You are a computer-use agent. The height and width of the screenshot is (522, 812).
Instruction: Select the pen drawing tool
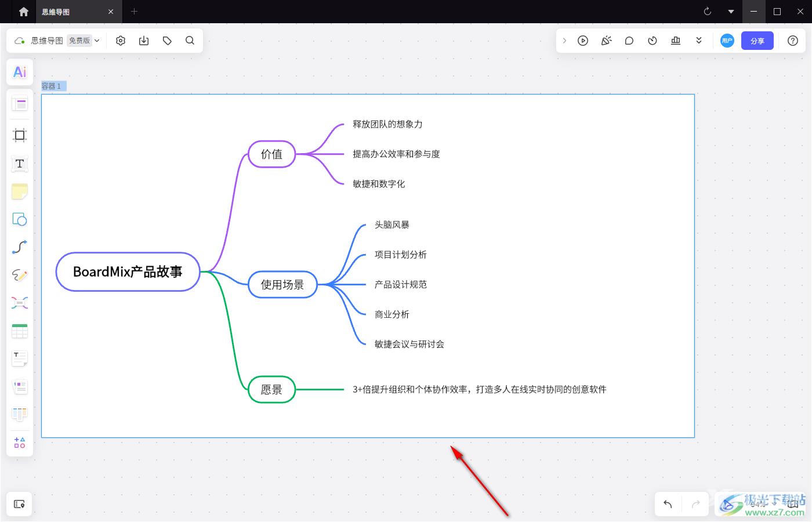click(20, 275)
